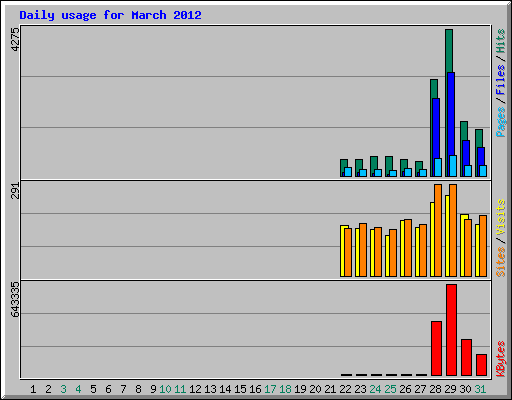Click day label 7 on the axis
This screenshot has width=512, height=400.
pos(123,389)
